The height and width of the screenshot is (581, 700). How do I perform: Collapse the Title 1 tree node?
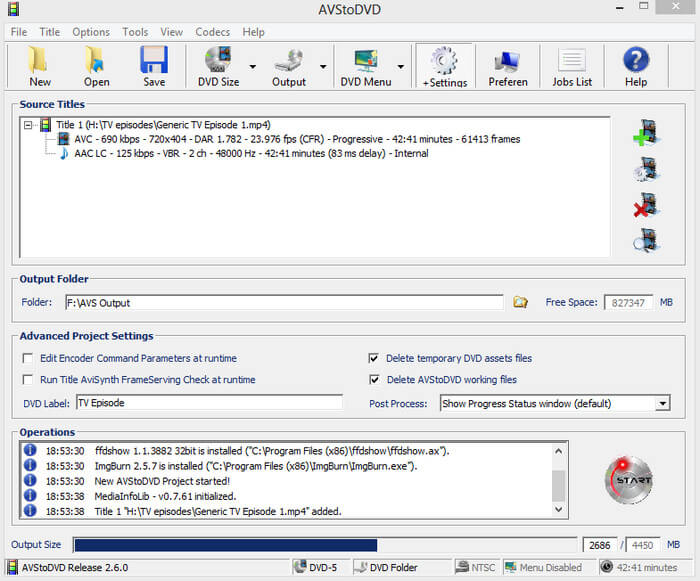tap(28, 125)
